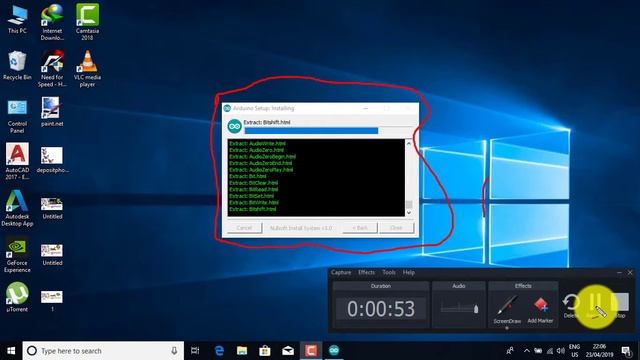Image resolution: width=640 pixels, height=360 pixels.
Task: Open the Windows Start menu
Action: pyautogui.click(x=11, y=351)
